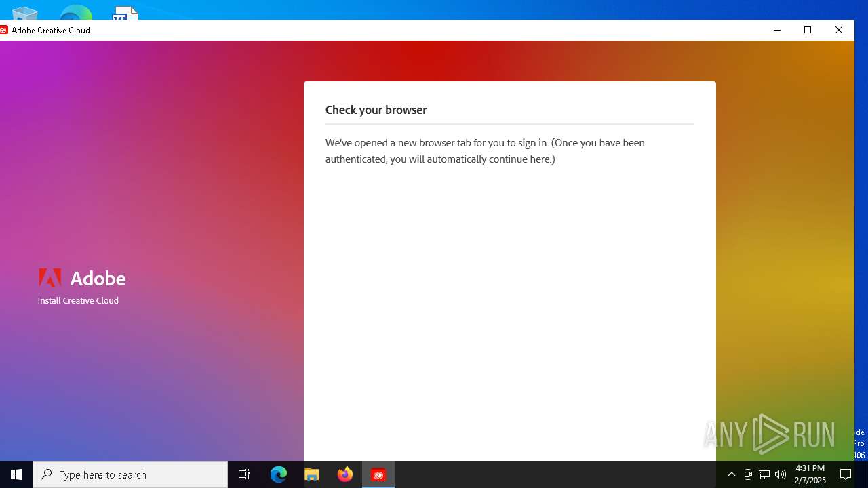Click the Adobe Creative Cloud title bar icon
Viewport: 868px width, 488px height.
[3, 30]
